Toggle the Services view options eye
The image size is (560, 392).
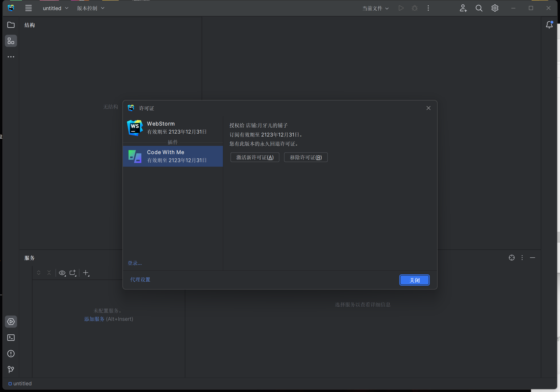tap(62, 273)
